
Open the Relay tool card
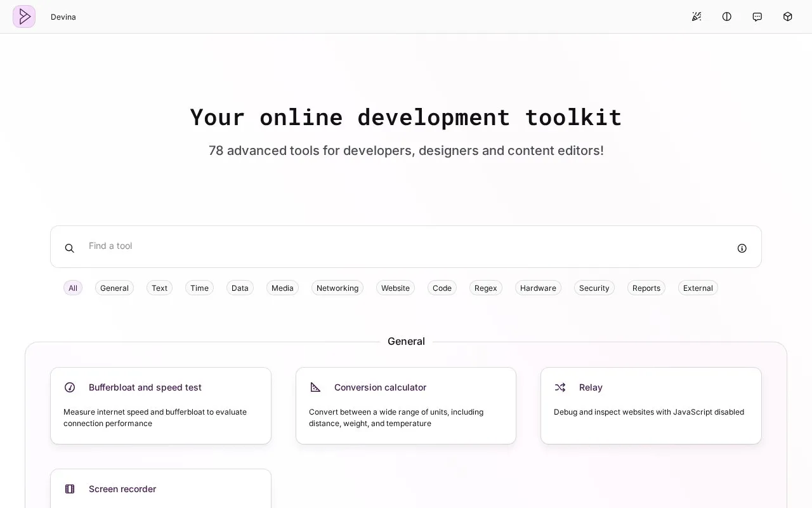click(x=651, y=406)
